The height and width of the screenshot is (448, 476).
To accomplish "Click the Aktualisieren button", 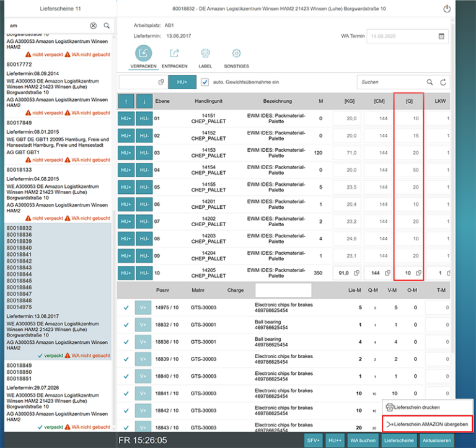I will click(437, 441).
